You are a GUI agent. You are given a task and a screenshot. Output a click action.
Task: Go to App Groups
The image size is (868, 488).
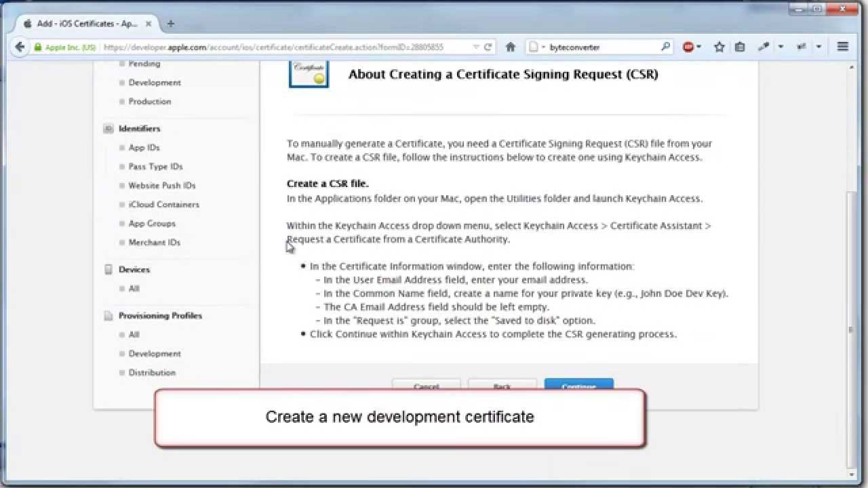click(x=152, y=224)
